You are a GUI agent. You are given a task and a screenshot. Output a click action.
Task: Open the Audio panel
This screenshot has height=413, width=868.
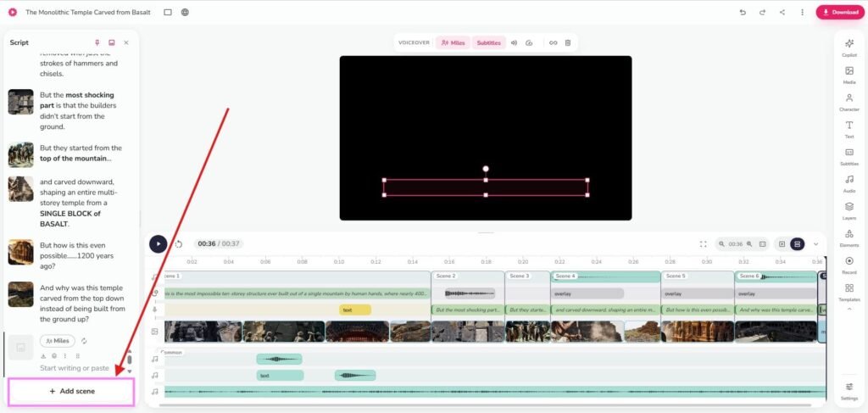pyautogui.click(x=849, y=183)
